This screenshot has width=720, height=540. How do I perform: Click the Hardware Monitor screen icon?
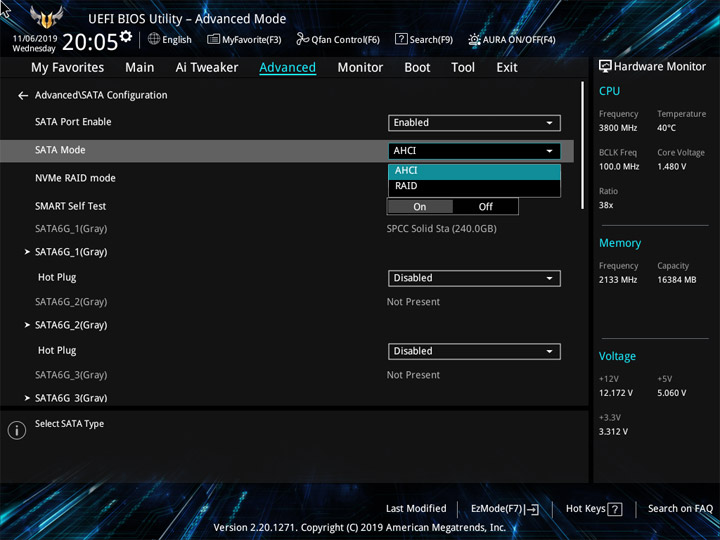click(x=605, y=67)
